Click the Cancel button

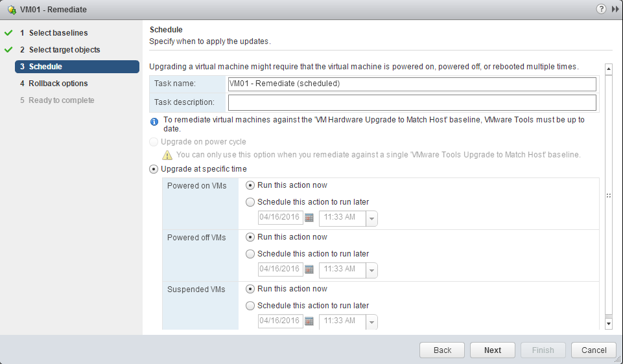594,350
